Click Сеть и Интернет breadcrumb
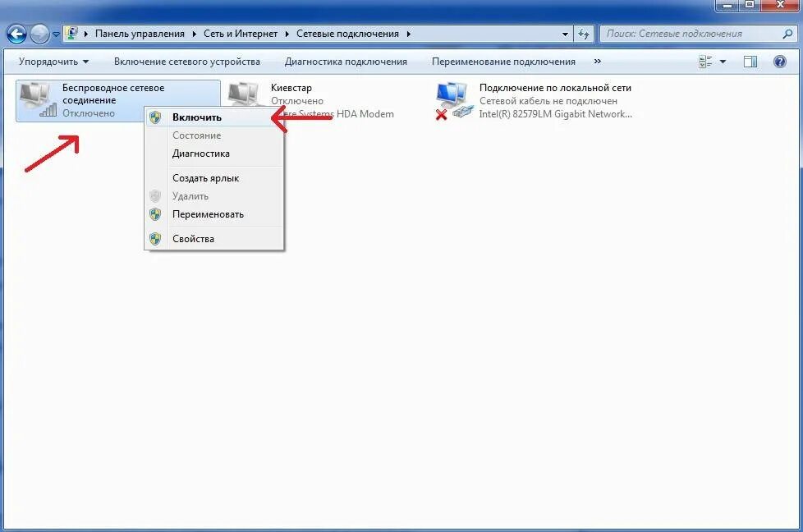This screenshot has width=803, height=532. [241, 34]
